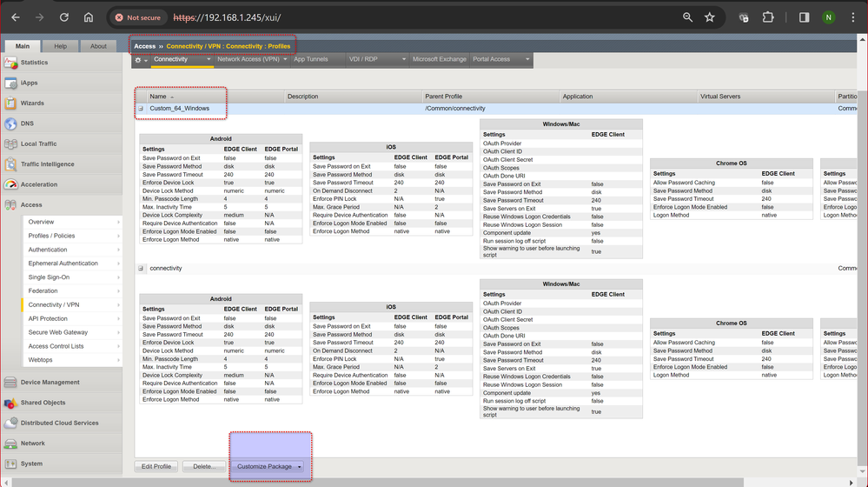Collapse the Custom_64_Windows profile row
This screenshot has height=487, width=868.
(141, 109)
